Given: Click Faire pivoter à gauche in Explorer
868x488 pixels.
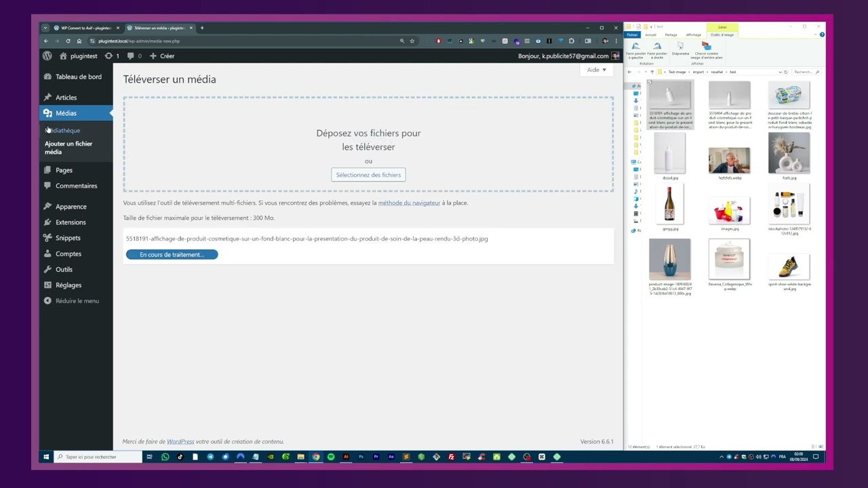Looking at the screenshot, I should [x=636, y=50].
